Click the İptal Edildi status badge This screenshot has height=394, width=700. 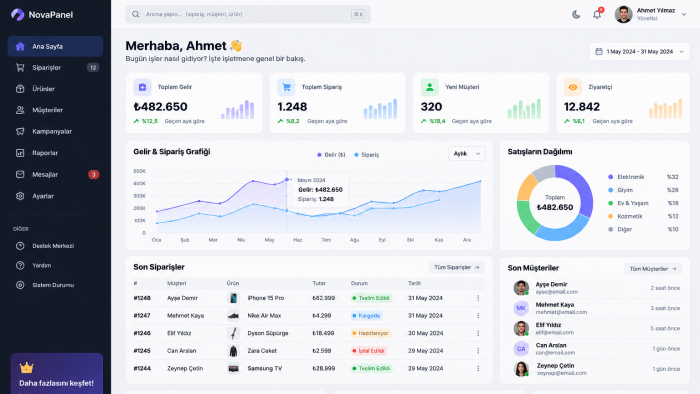click(369, 351)
